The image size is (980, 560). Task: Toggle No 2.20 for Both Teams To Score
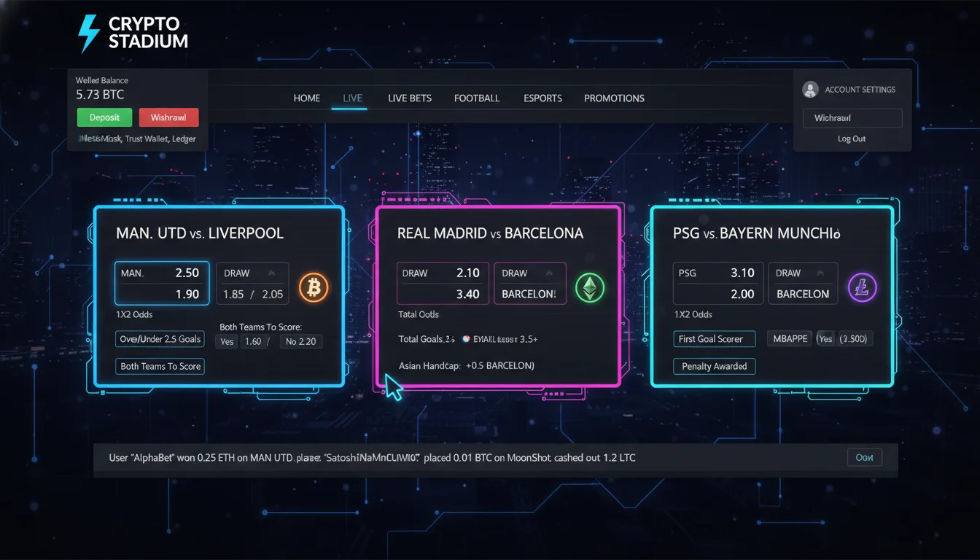(301, 341)
